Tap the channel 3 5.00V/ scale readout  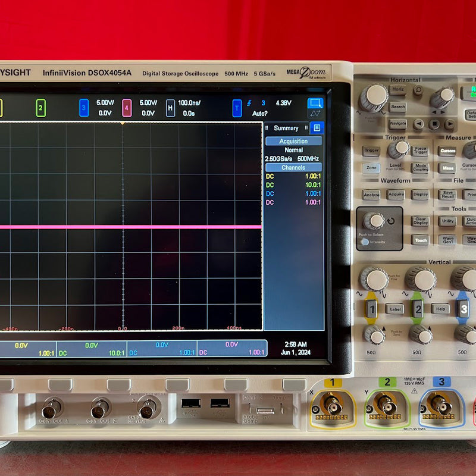pyautogui.click(x=105, y=102)
